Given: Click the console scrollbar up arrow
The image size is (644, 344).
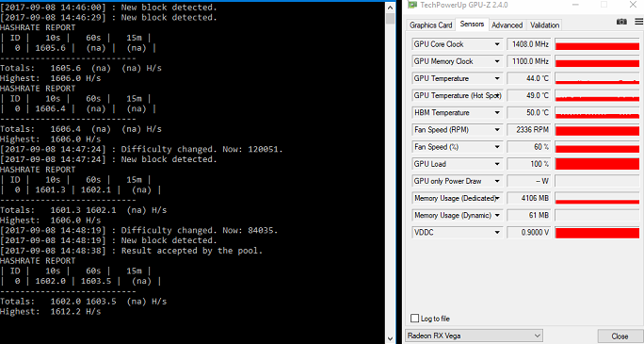Looking at the screenshot, I should (390, 7).
